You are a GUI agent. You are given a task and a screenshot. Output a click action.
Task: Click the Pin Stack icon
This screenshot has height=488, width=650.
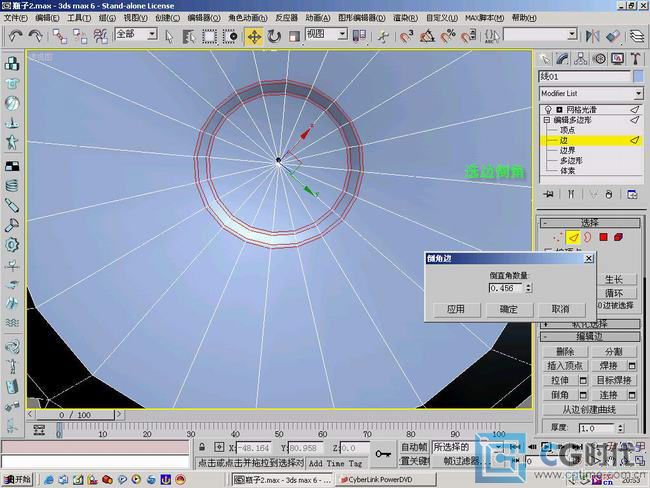click(x=549, y=194)
